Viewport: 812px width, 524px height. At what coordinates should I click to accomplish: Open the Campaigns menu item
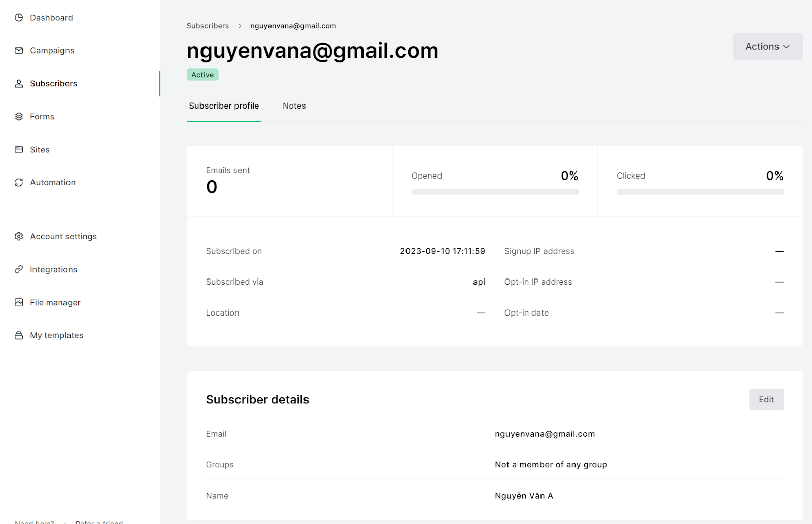coord(52,51)
